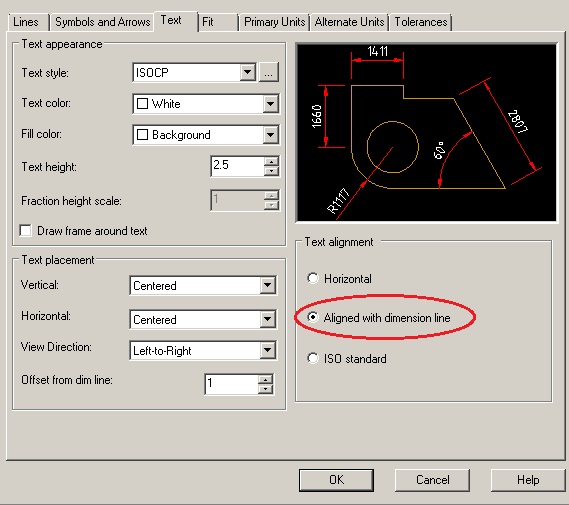Click the ellipsis button beside Text style
The image size is (569, 505).
click(269, 73)
